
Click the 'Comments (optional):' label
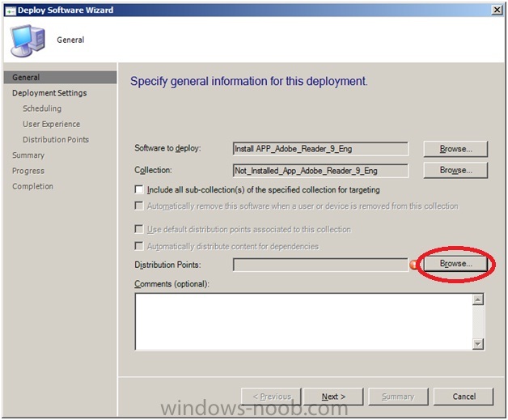pos(171,284)
